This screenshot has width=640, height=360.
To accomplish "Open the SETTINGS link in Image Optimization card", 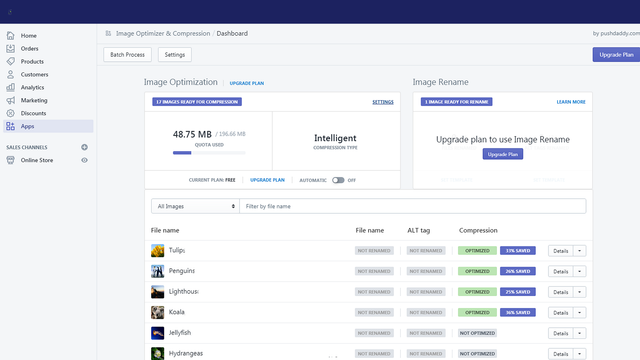I will (383, 102).
